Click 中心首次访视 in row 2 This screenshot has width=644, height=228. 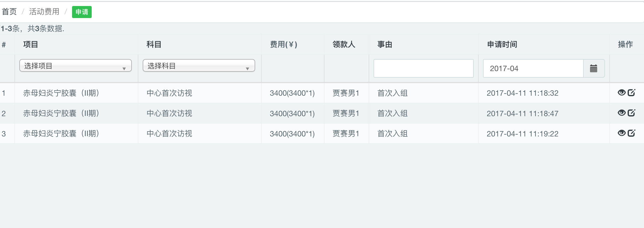coord(169,113)
